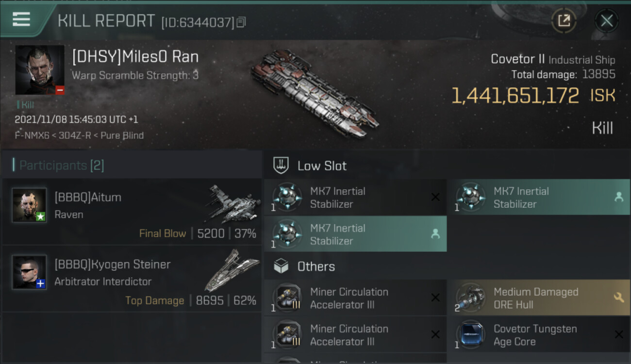Close the kill report window
The width and height of the screenshot is (631, 364).
click(606, 20)
